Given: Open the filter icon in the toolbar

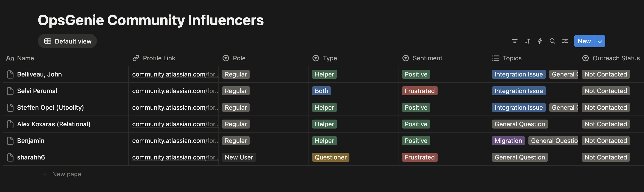Looking at the screenshot, I should pyautogui.click(x=515, y=41).
